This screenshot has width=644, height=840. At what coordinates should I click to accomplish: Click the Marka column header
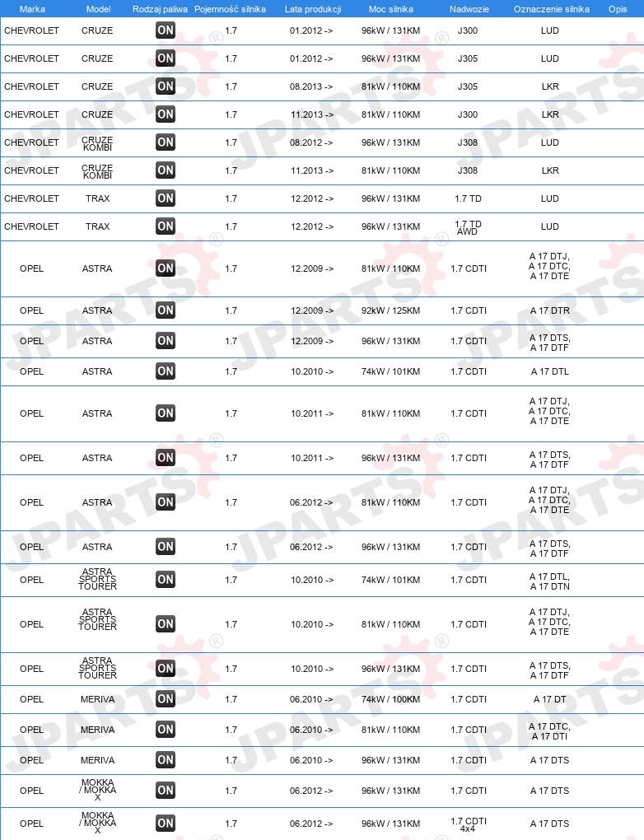pyautogui.click(x=32, y=9)
